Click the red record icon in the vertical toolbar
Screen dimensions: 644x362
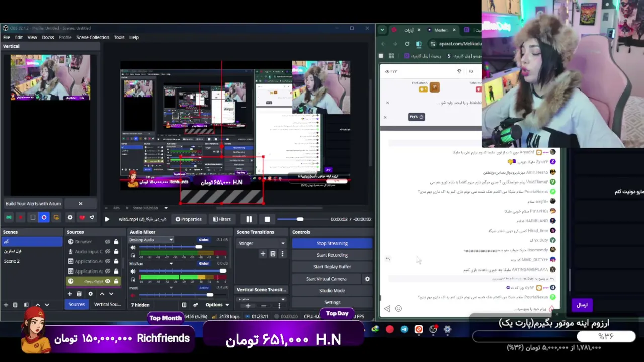click(21, 217)
